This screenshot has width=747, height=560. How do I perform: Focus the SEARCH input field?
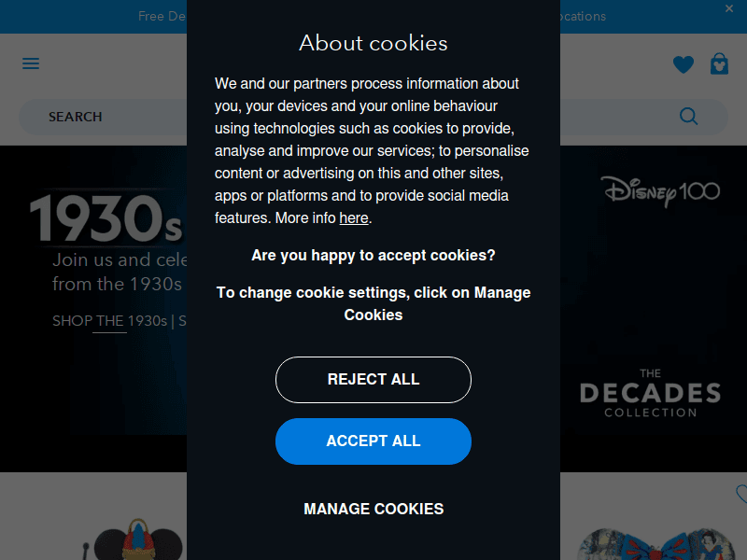click(103, 117)
